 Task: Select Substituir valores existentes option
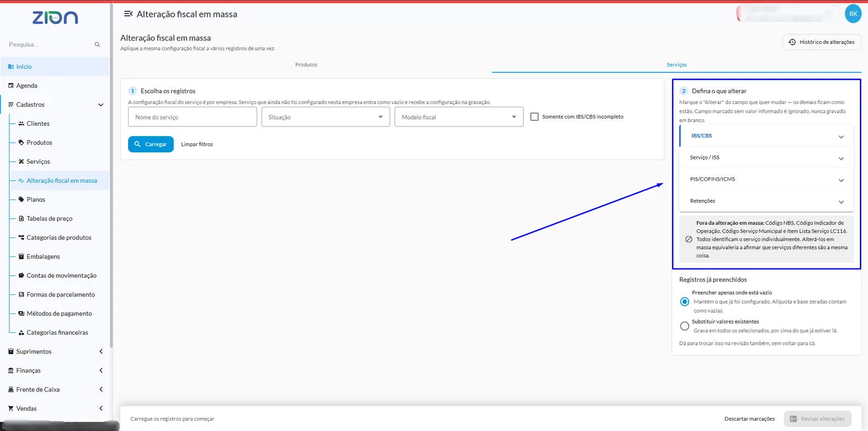point(685,326)
